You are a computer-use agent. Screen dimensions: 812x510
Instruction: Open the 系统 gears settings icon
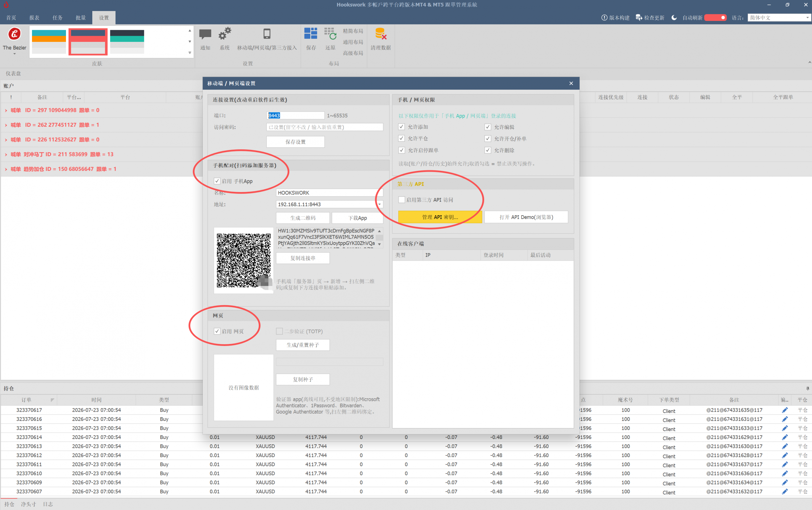coord(225,34)
